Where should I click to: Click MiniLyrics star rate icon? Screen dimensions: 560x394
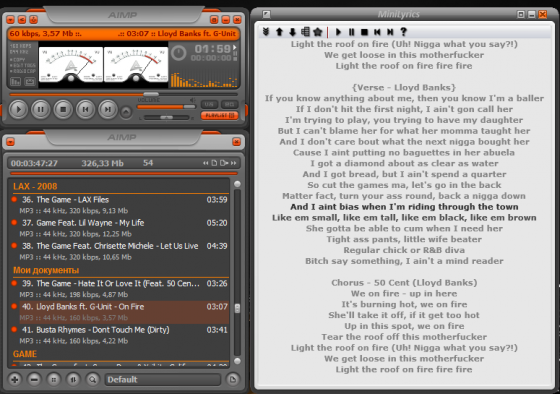pos(318,32)
